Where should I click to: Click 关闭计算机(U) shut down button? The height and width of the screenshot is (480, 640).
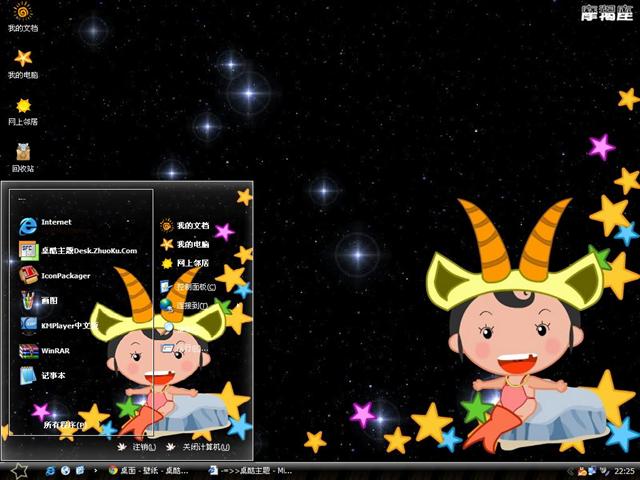(198, 447)
